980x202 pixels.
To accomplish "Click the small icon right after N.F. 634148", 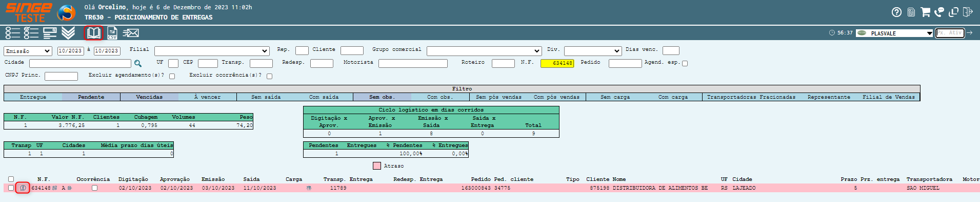I will [54, 188].
